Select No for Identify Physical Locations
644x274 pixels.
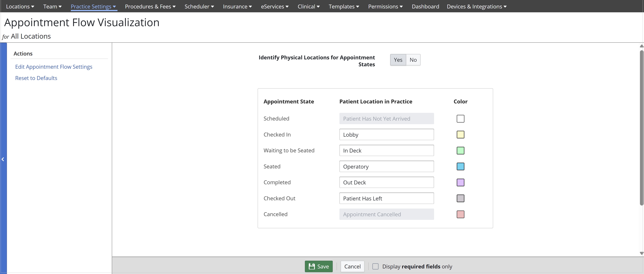413,60
